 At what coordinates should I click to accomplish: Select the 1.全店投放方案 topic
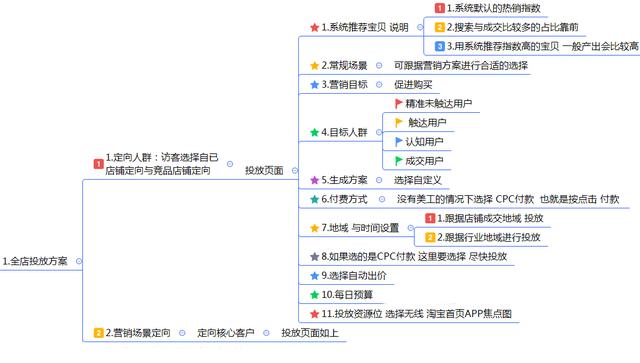35,261
